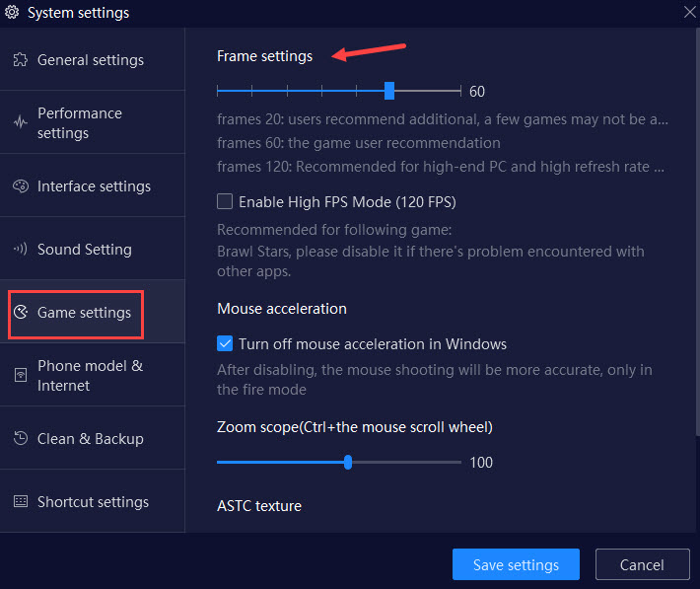
Task: Click the Phone model & Internet icon
Action: (x=21, y=375)
